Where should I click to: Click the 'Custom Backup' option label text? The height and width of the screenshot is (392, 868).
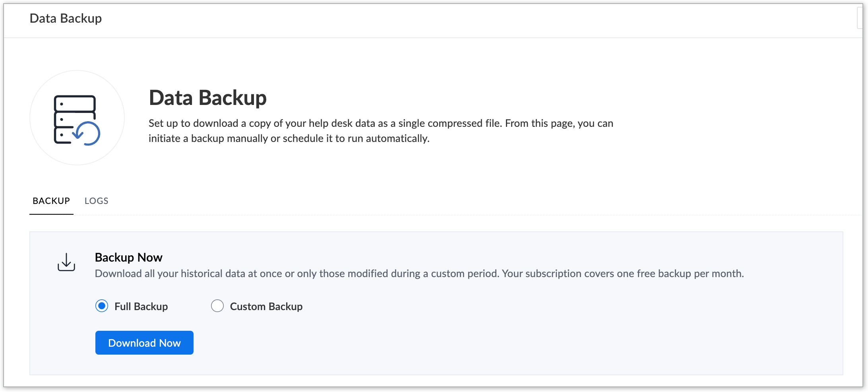tap(266, 307)
